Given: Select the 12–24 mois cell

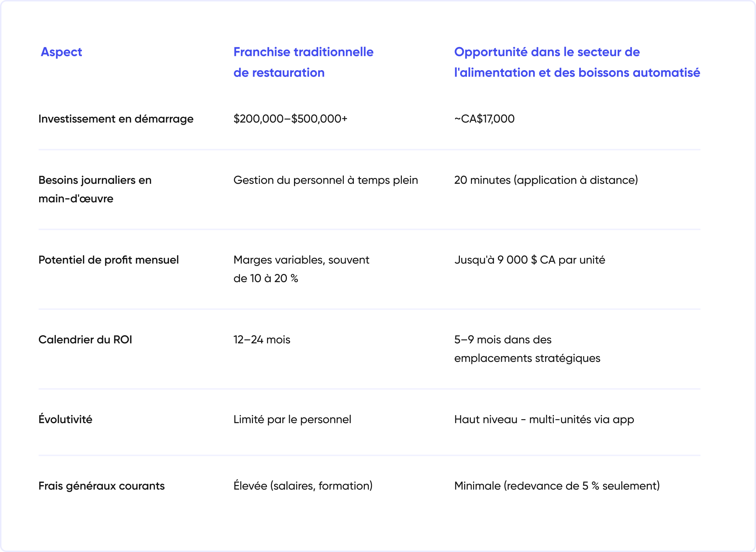Looking at the screenshot, I should (x=262, y=340).
